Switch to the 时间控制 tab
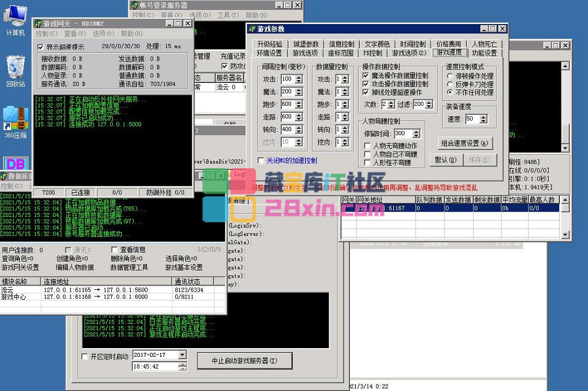588x391 pixels. pyautogui.click(x=413, y=44)
